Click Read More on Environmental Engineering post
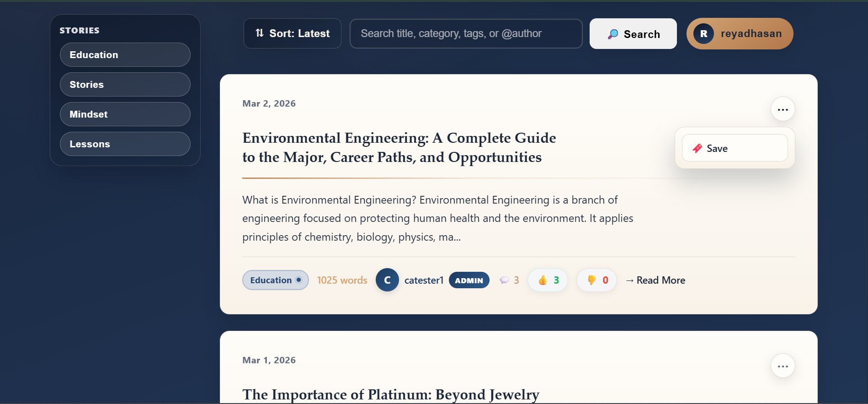868x404 pixels. coord(655,280)
